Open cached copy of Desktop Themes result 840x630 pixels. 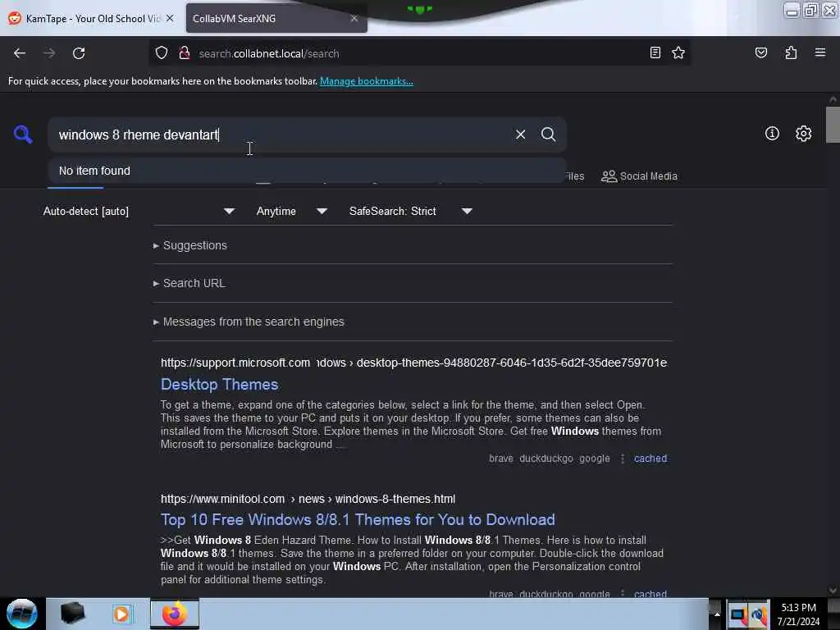point(651,459)
